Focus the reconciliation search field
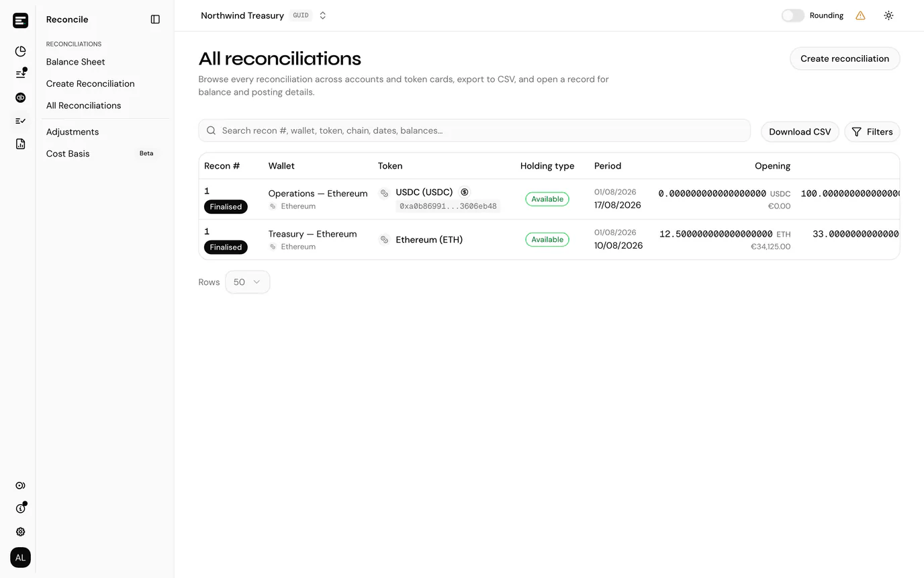Image resolution: width=924 pixels, height=578 pixels. tap(474, 130)
